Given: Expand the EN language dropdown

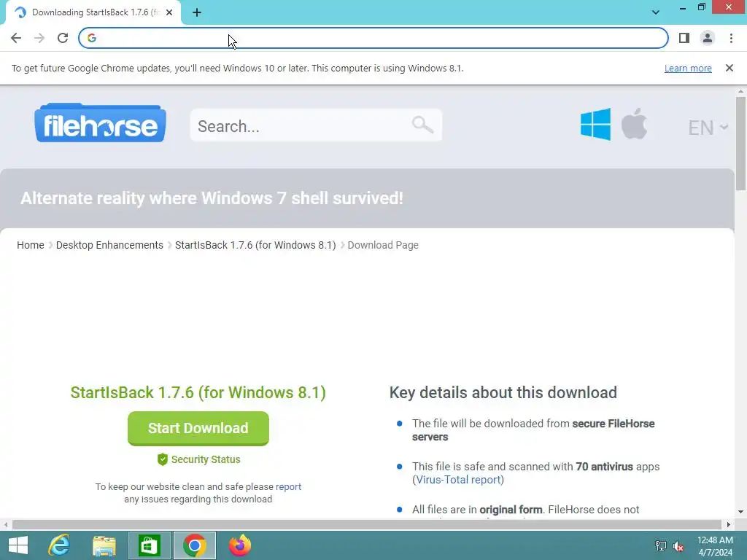Looking at the screenshot, I should 708,128.
